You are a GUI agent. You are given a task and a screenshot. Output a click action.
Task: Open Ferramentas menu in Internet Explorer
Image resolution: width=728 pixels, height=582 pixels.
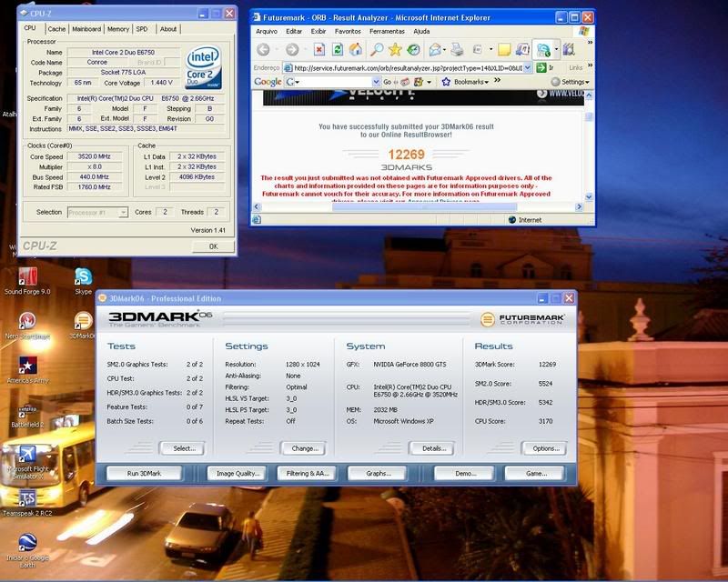pos(387,31)
